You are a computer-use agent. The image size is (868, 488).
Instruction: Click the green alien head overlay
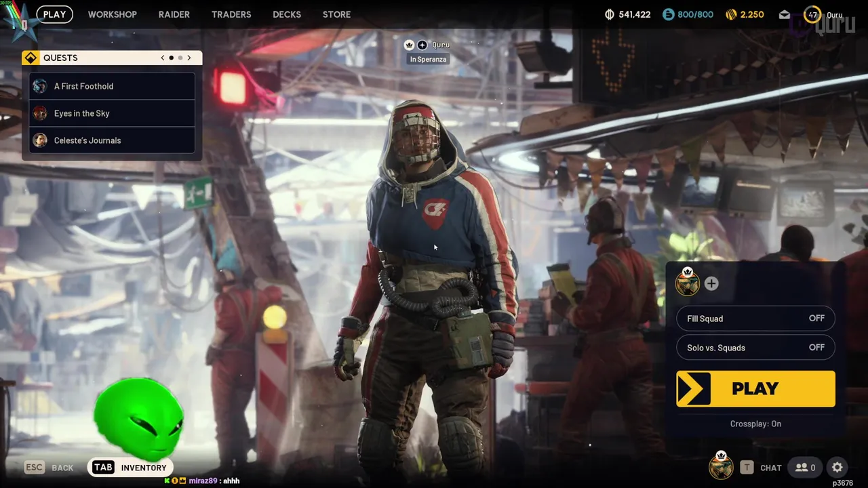(138, 418)
